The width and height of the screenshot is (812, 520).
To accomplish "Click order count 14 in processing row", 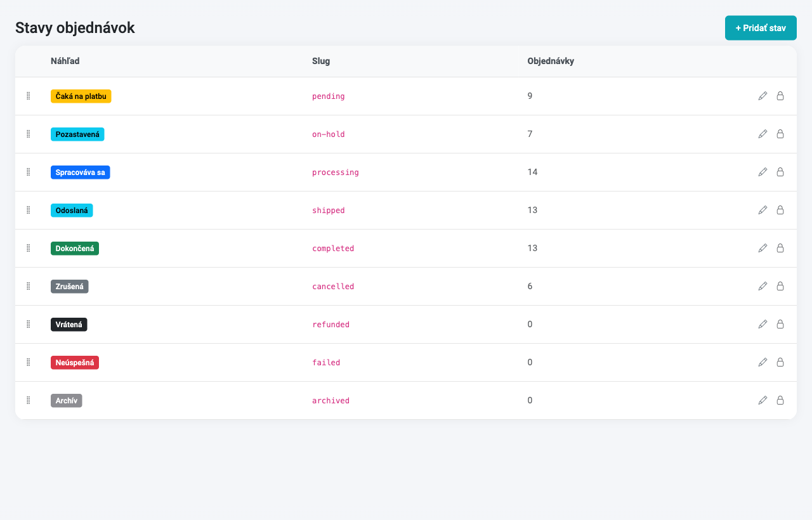I will [532, 172].
